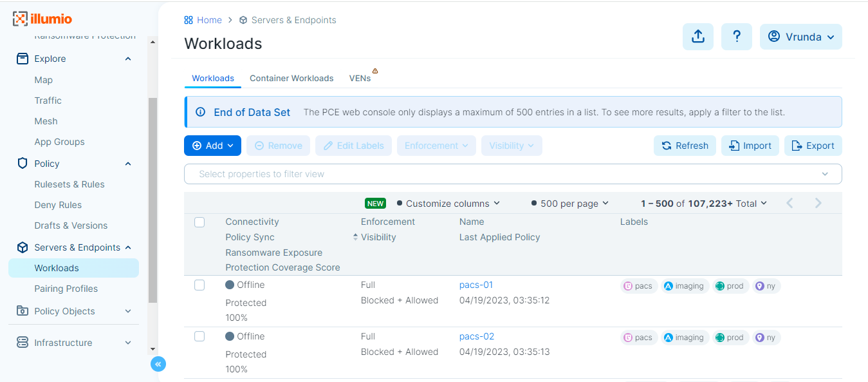Click the Remove button

278,146
